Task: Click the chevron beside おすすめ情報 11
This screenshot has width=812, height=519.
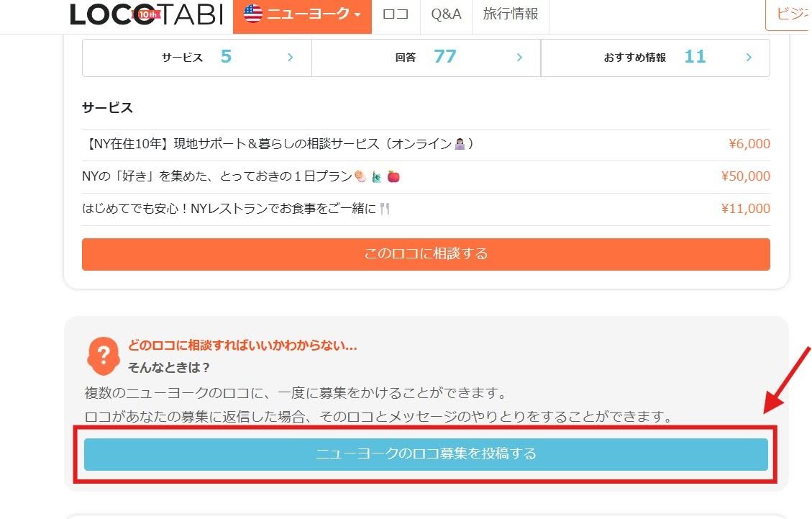Action: pos(749,58)
